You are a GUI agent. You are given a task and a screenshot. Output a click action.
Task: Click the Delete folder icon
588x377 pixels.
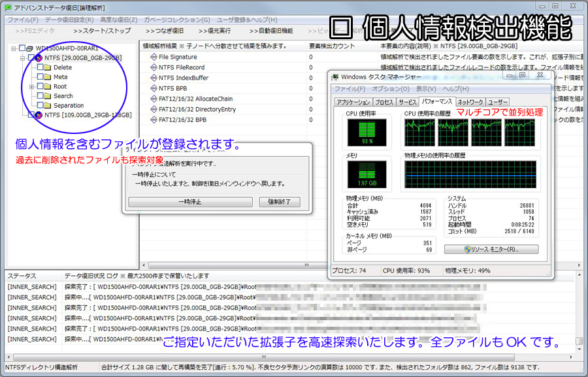[47, 67]
